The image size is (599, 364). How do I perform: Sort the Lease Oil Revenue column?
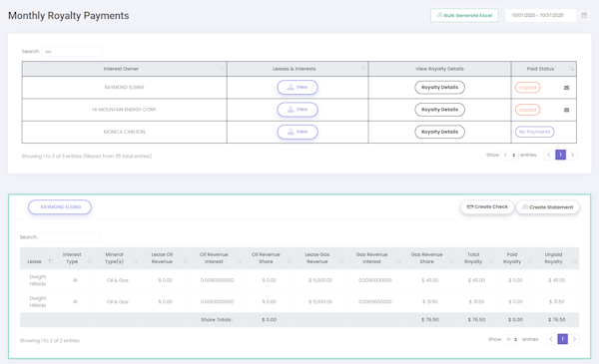point(186,261)
